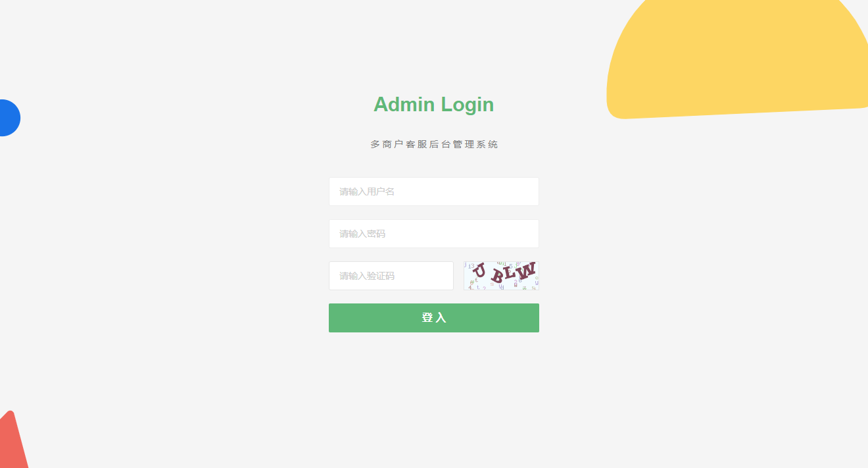The image size is (868, 468).
Task: Focus the 请输入密码 password field
Action: click(x=434, y=234)
